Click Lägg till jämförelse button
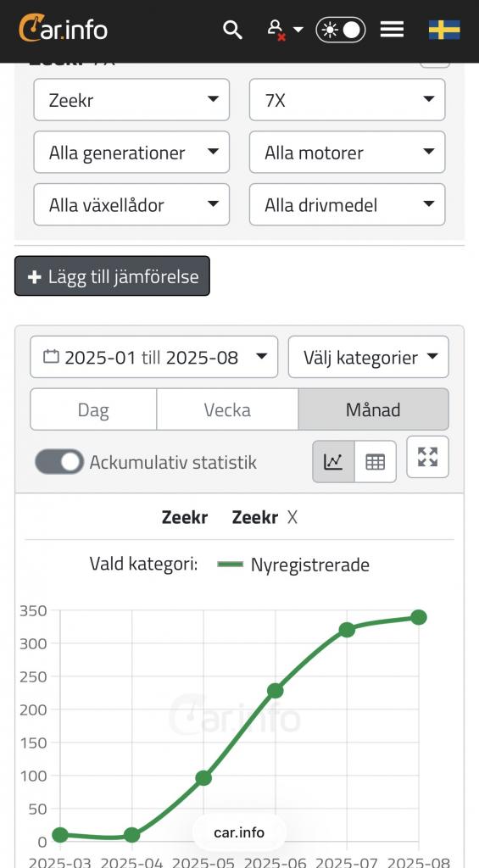 pyautogui.click(x=112, y=275)
